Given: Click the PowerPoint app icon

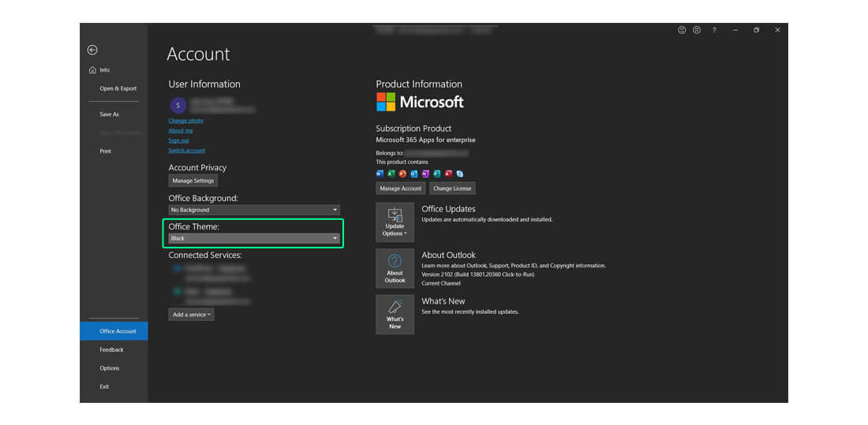Looking at the screenshot, I should (402, 173).
